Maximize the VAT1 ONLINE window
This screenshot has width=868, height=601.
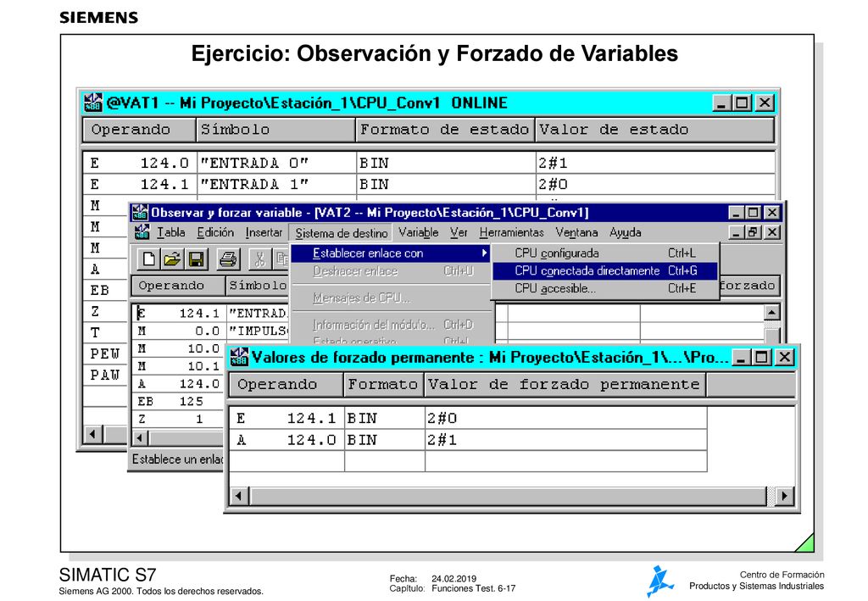(742, 103)
